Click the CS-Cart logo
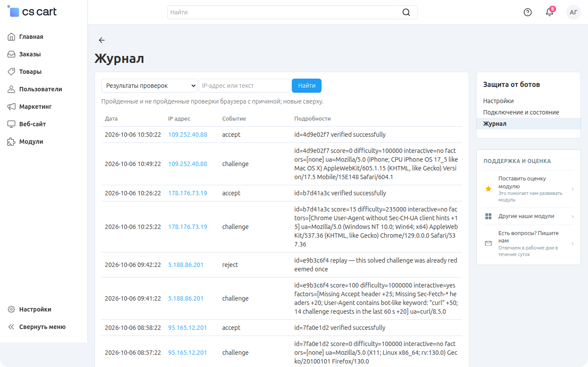Viewport: 588px width, 367px height. [32, 12]
